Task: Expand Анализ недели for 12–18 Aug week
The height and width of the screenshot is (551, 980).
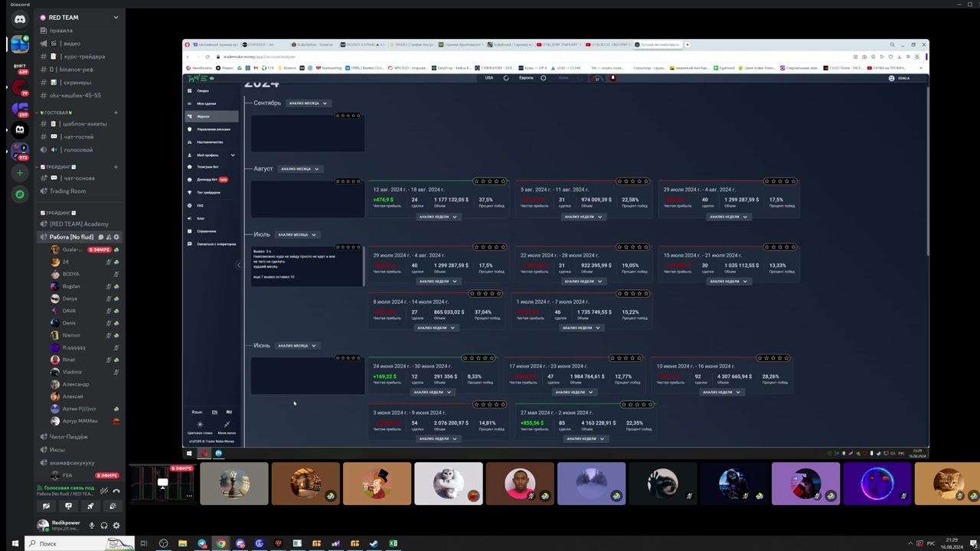Action: 437,217
